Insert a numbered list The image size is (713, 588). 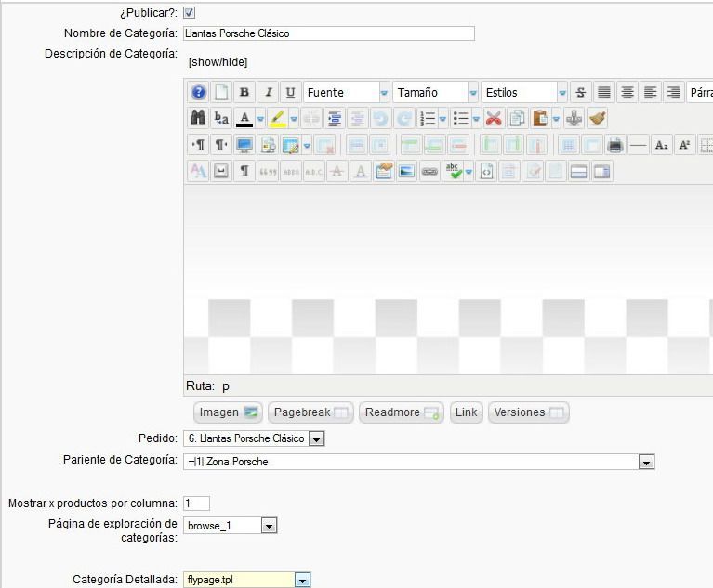click(x=428, y=119)
